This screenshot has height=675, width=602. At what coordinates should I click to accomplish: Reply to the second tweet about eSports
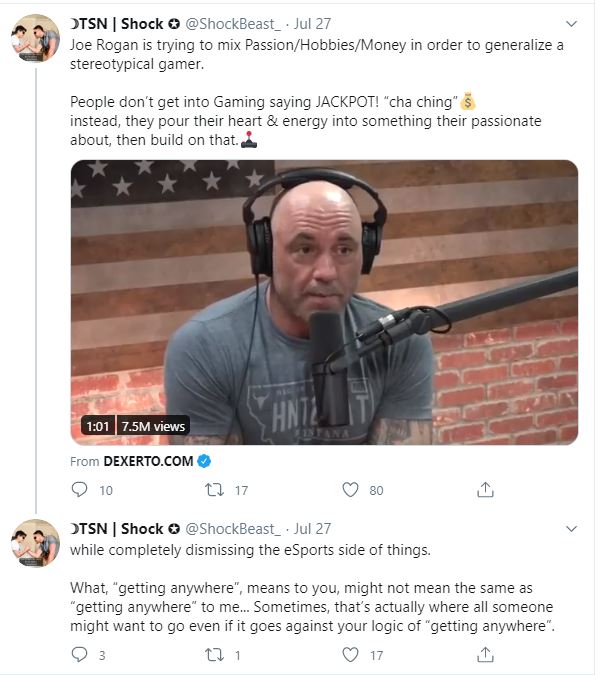click(x=80, y=655)
